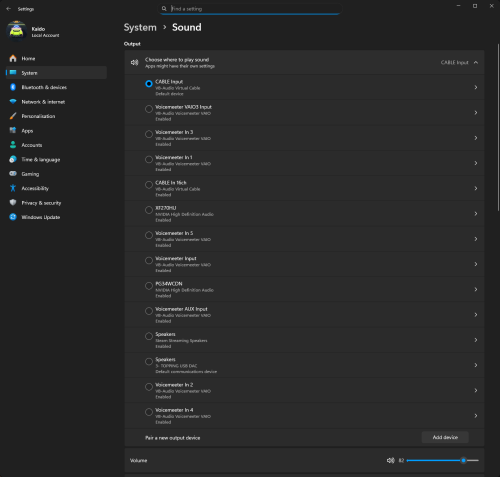Click the Accounts person icon
The width and height of the screenshot is (500, 477).
coord(13,145)
